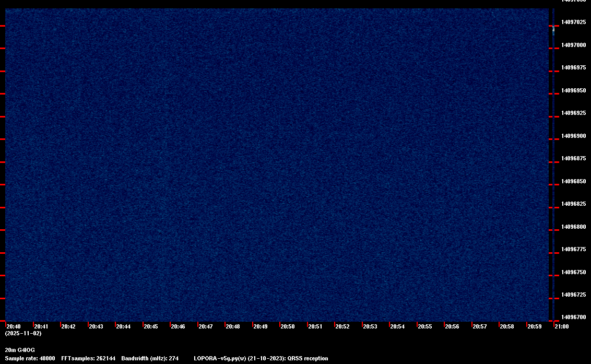Click the 14096825 frequency label
The image size is (591, 364).
pyautogui.click(x=574, y=204)
